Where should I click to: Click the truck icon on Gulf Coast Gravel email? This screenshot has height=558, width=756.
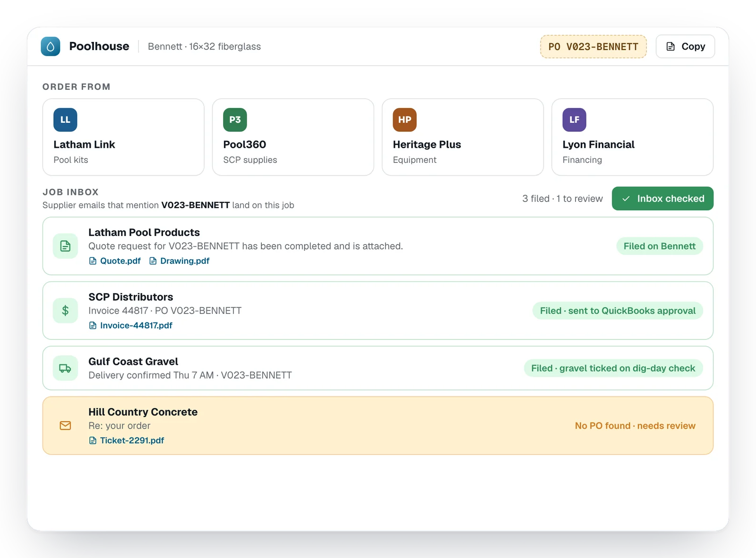point(65,368)
